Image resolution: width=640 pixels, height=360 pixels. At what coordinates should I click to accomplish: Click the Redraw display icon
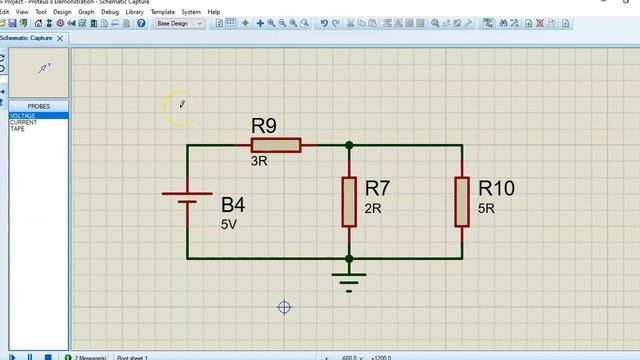click(219, 23)
